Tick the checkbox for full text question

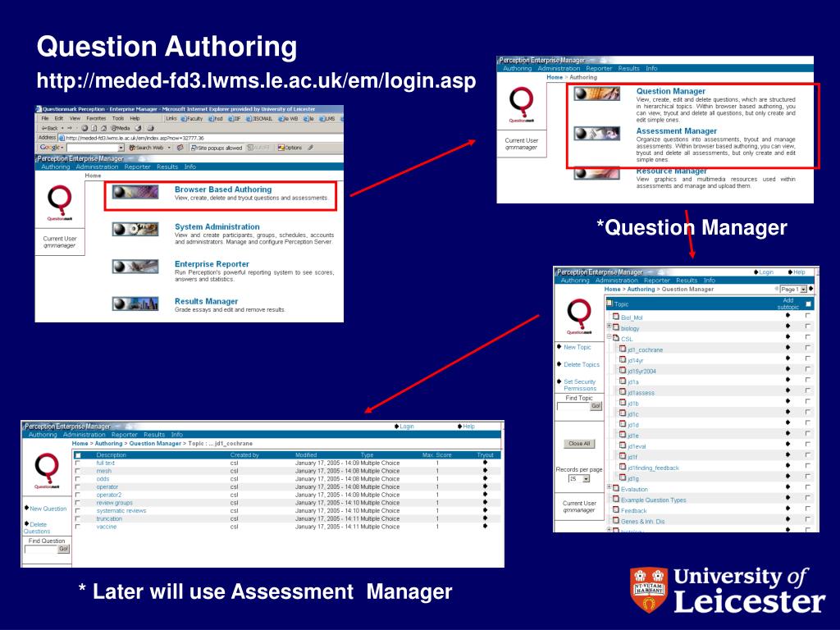pos(78,463)
